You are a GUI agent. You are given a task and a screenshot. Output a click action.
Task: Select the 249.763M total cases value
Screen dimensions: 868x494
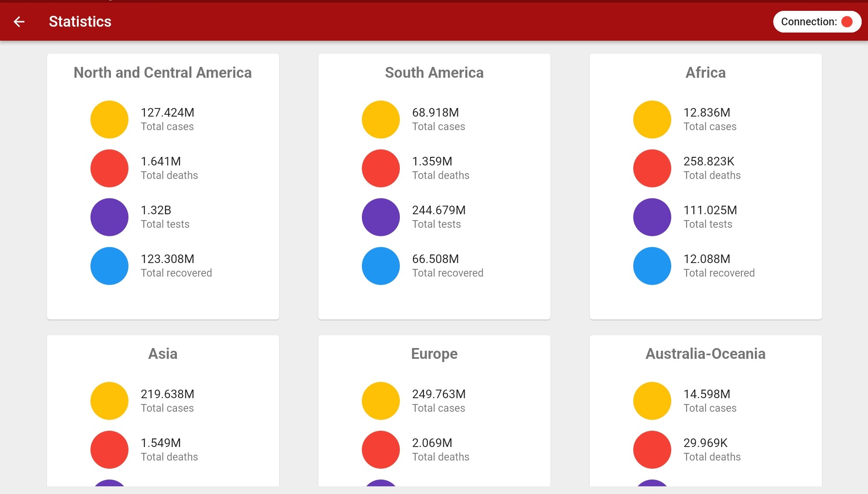coord(439,394)
